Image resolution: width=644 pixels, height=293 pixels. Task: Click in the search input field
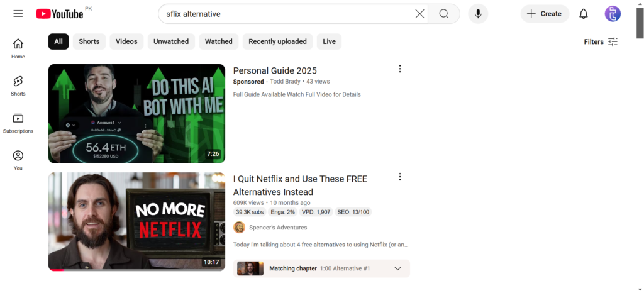(287, 14)
